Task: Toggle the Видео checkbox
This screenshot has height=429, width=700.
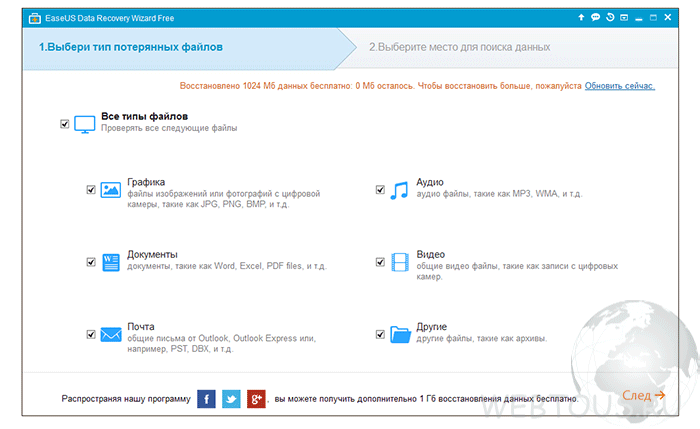Action: [380, 262]
